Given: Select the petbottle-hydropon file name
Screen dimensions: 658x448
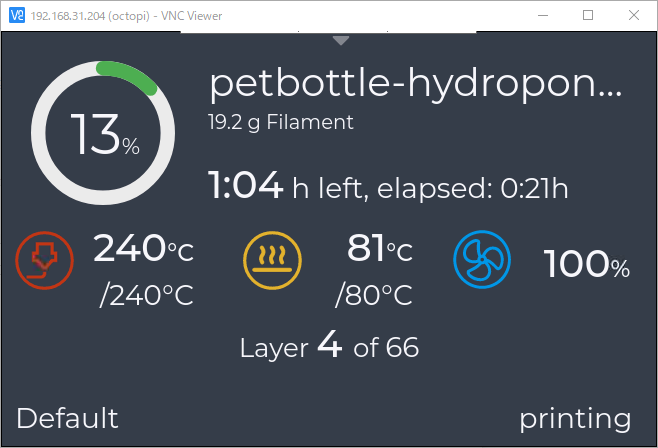Looking at the screenshot, I should 415,85.
